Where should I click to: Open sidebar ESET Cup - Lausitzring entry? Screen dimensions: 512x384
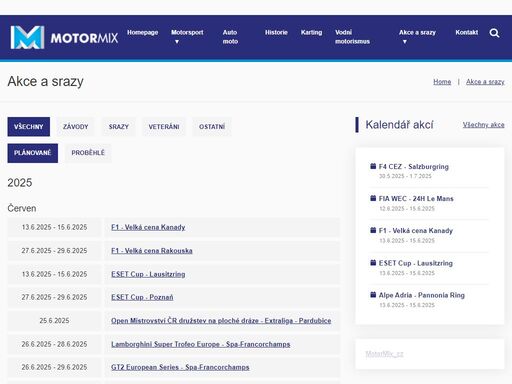[x=416, y=263]
